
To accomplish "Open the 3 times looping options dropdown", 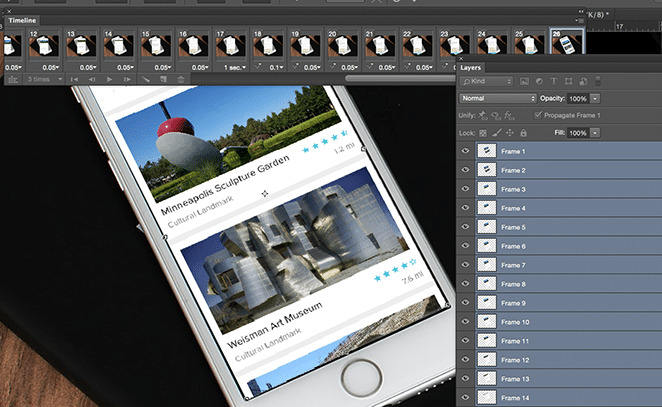I will pos(45,78).
